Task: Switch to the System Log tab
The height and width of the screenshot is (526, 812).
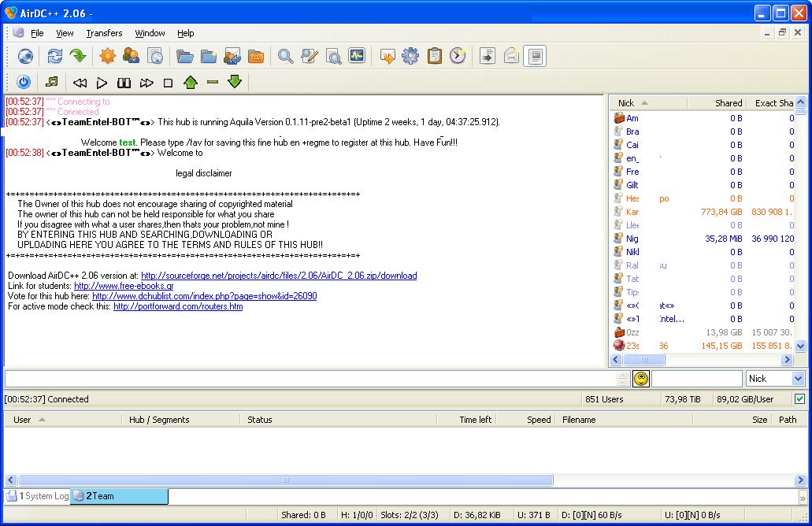Action: tap(38, 496)
